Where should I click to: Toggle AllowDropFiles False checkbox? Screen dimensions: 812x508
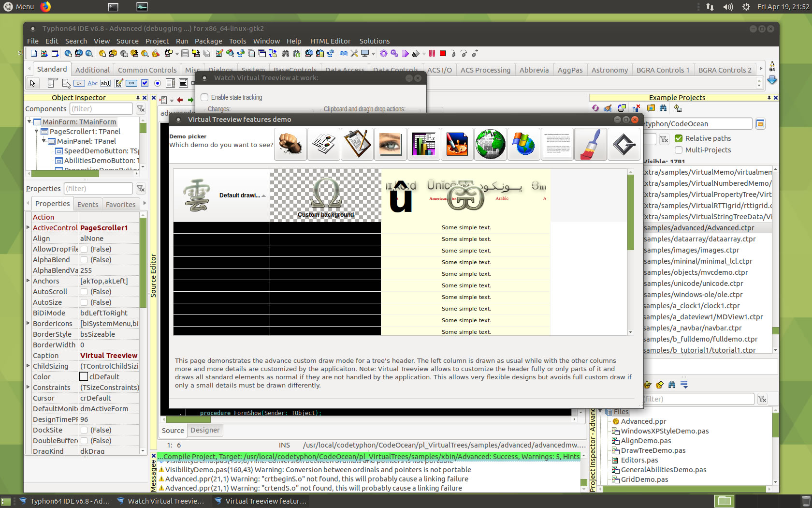tap(84, 249)
